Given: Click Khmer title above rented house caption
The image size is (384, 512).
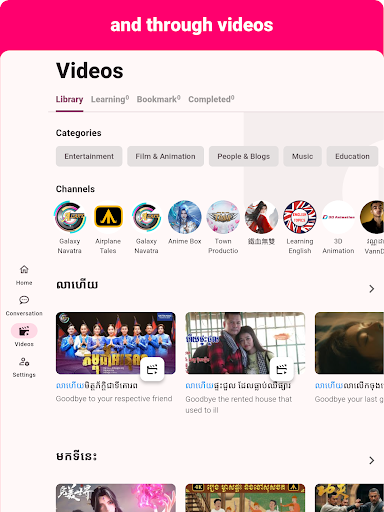Looking at the screenshot, I should 238,386.
